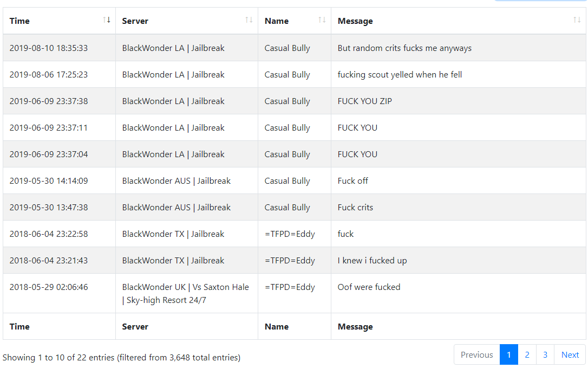Sort table by Time column arrows
Viewport: 588px width, 368px height.
pos(107,20)
